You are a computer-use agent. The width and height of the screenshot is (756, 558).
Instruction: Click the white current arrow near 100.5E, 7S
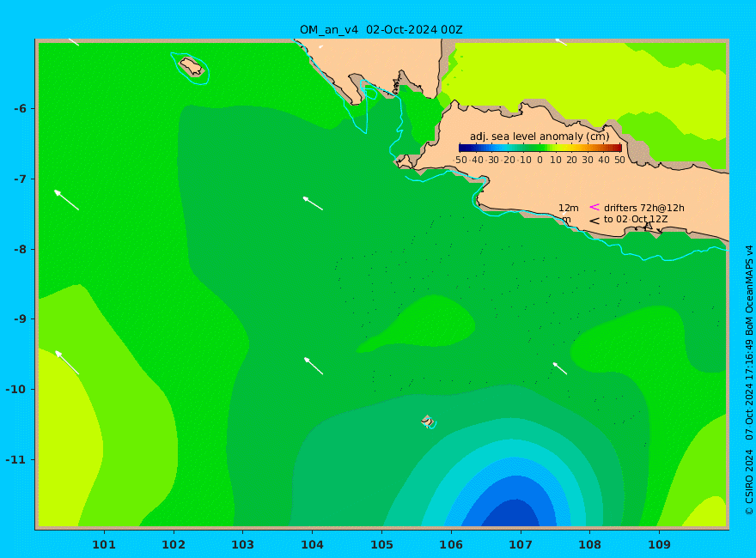66,200
